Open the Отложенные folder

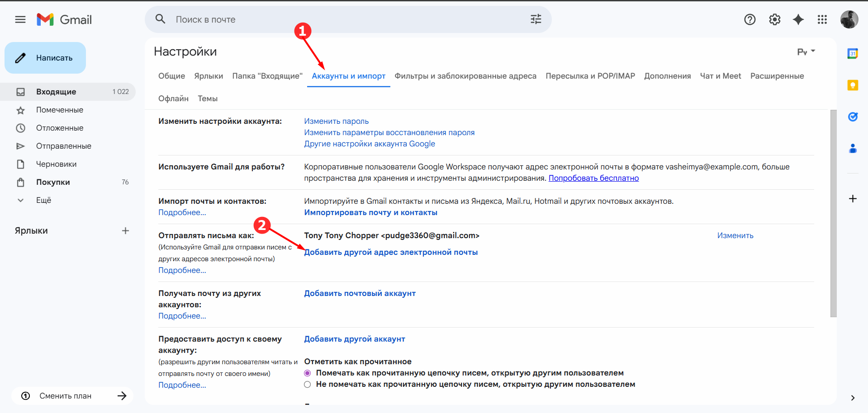(68, 128)
